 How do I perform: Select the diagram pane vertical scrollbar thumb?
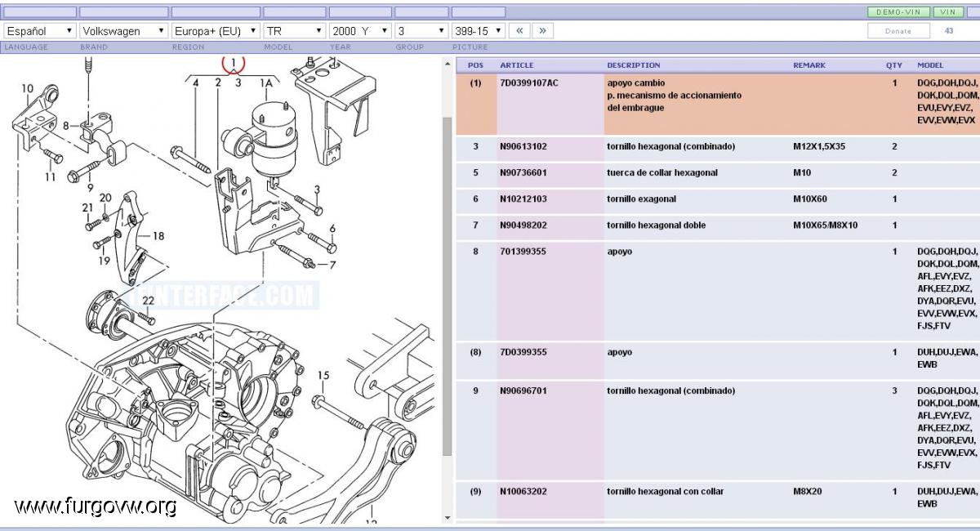(x=447, y=286)
